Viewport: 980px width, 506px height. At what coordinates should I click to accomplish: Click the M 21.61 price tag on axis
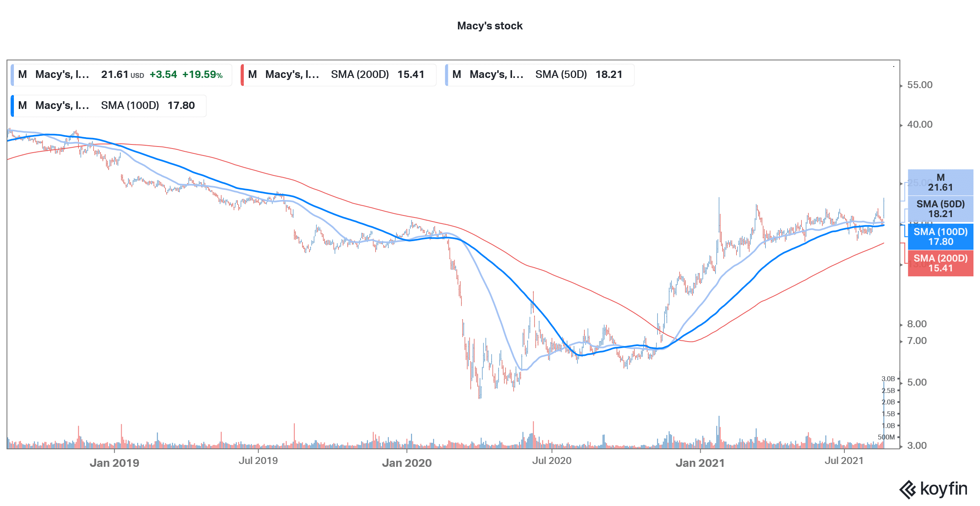coord(940,182)
